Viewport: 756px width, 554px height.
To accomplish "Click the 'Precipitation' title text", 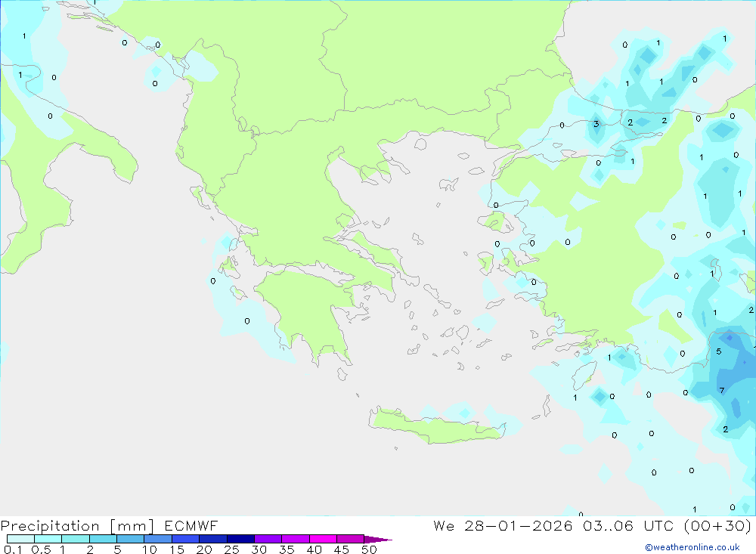I will click(50, 526).
